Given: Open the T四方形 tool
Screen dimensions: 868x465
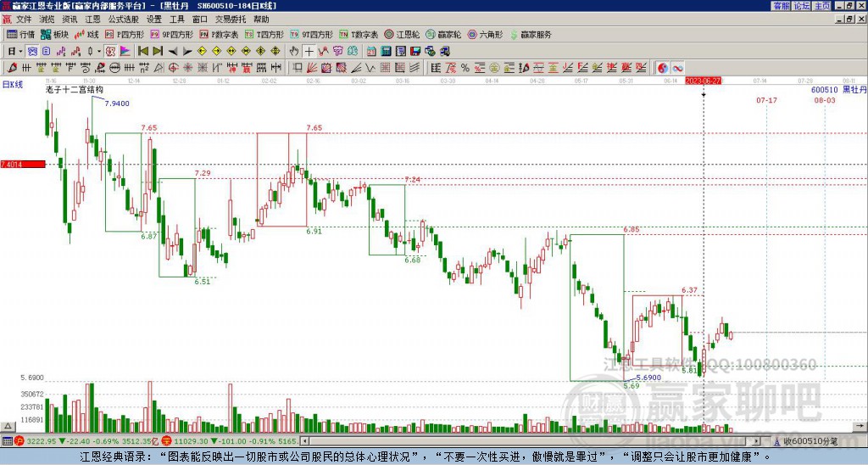Looking at the screenshot, I should (x=264, y=34).
